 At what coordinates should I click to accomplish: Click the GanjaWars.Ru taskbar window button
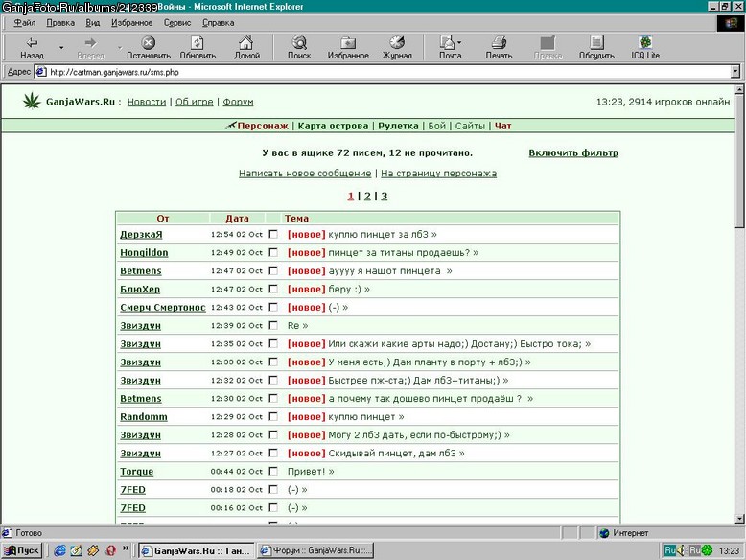coord(196,551)
